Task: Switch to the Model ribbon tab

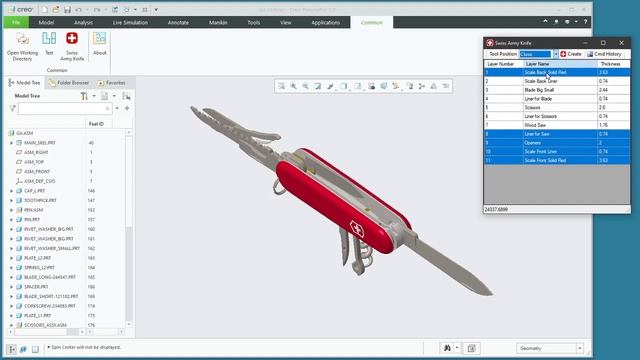Action: tap(46, 22)
